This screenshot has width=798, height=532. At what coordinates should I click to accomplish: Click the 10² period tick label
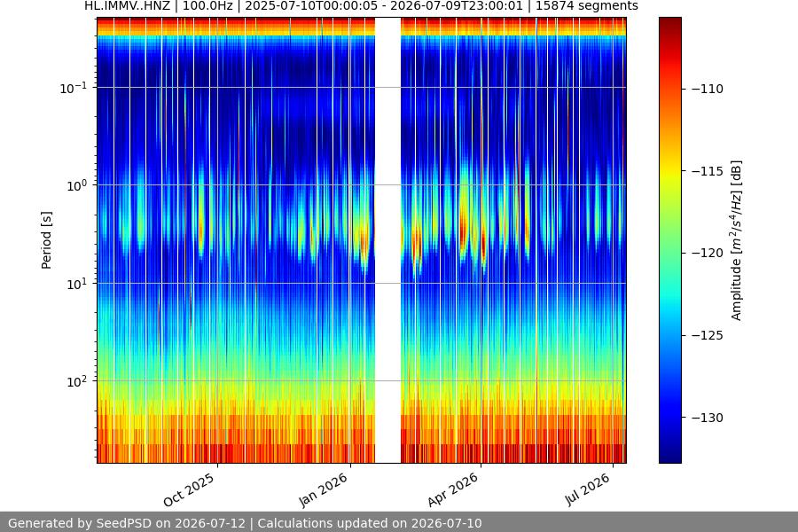76,381
